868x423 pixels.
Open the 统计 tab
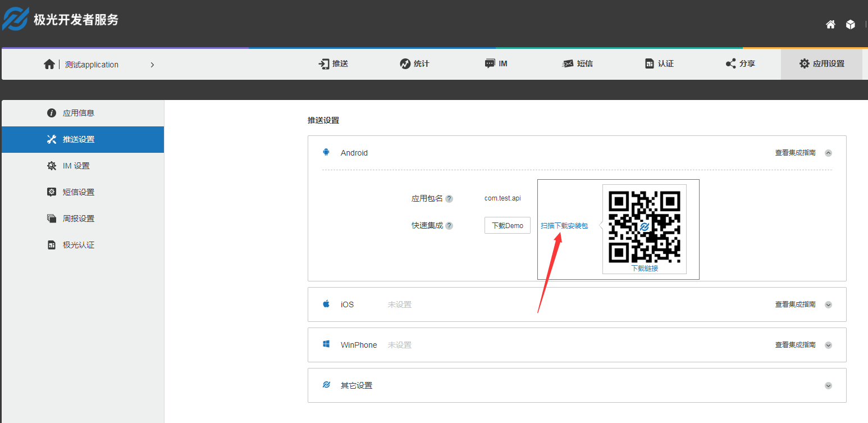point(414,63)
